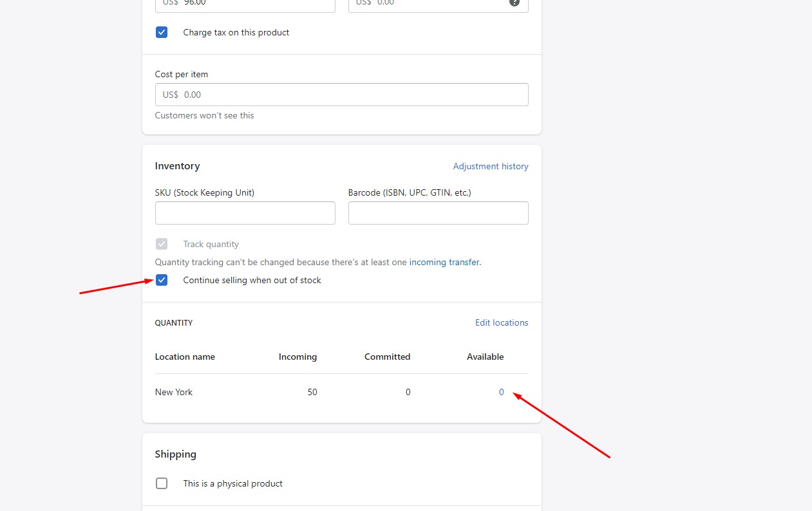Click the QUANTITY label
The image size is (812, 511).
(174, 323)
